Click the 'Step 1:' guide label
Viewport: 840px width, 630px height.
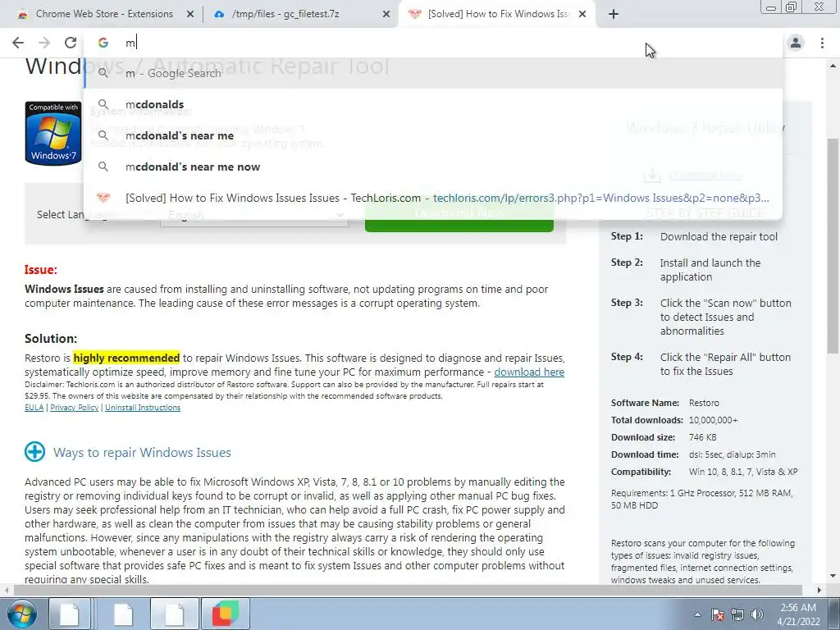click(x=627, y=236)
